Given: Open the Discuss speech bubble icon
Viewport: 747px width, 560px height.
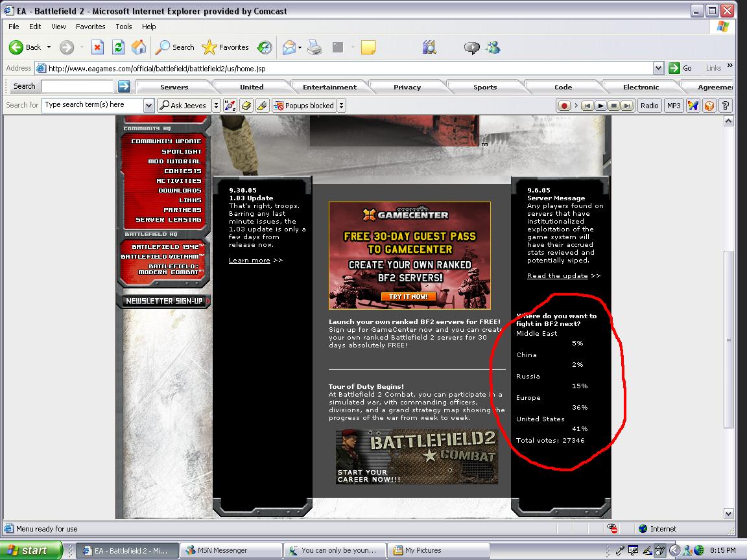Looking at the screenshot, I should 471,47.
